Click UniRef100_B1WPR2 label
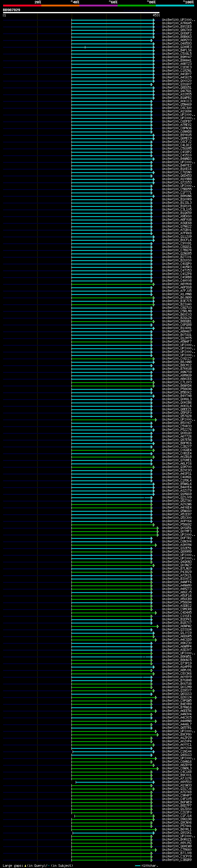Image resolution: width=197 pixels, height=868 pixels. [177, 98]
